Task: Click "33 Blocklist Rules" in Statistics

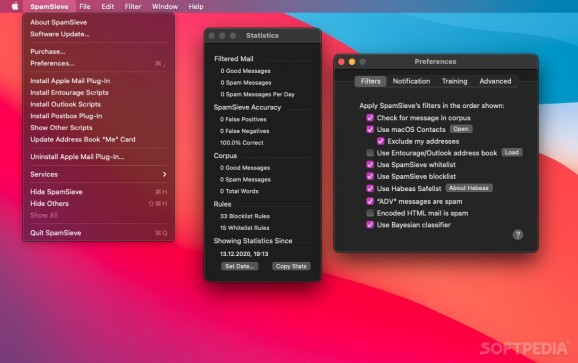Action: [x=245, y=216]
